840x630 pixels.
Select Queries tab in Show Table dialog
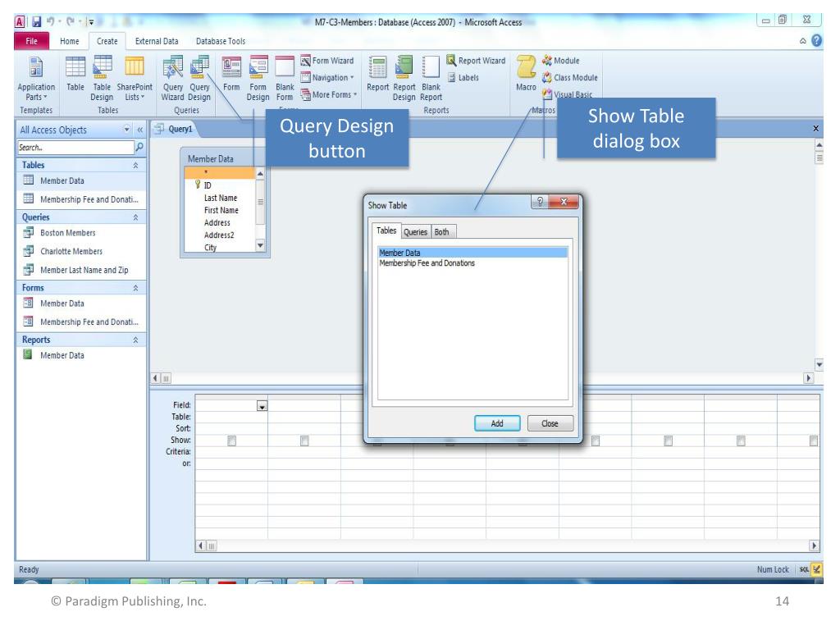click(x=415, y=232)
